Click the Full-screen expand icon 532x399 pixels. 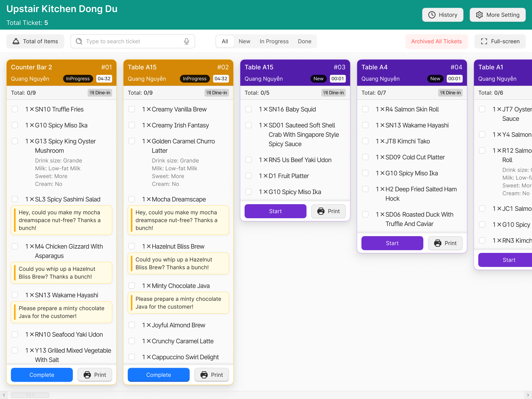(x=484, y=41)
